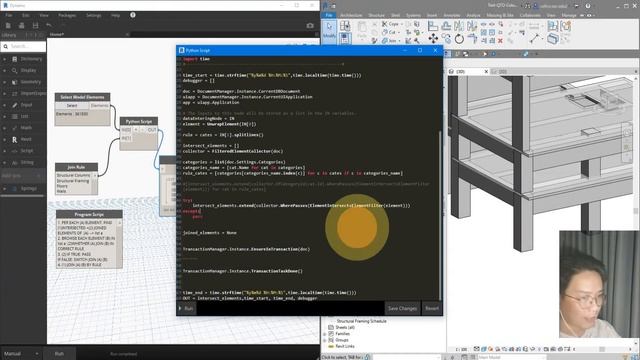
Task: Click Revit Links in the Project Browser
Action: tap(345, 346)
